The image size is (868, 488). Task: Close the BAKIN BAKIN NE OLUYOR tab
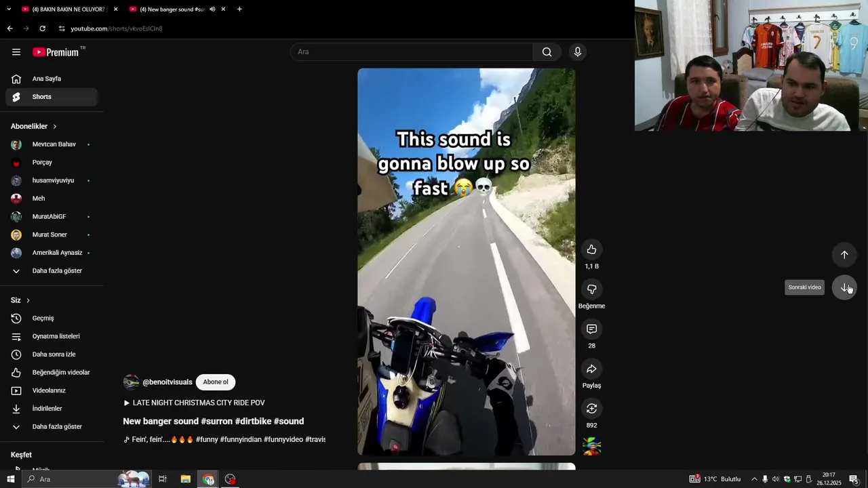coord(115,9)
